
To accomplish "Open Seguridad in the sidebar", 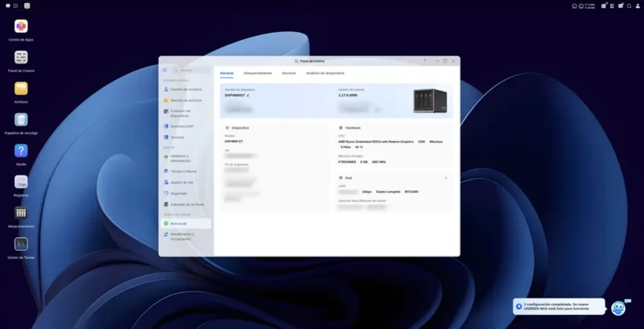I will click(x=186, y=193).
